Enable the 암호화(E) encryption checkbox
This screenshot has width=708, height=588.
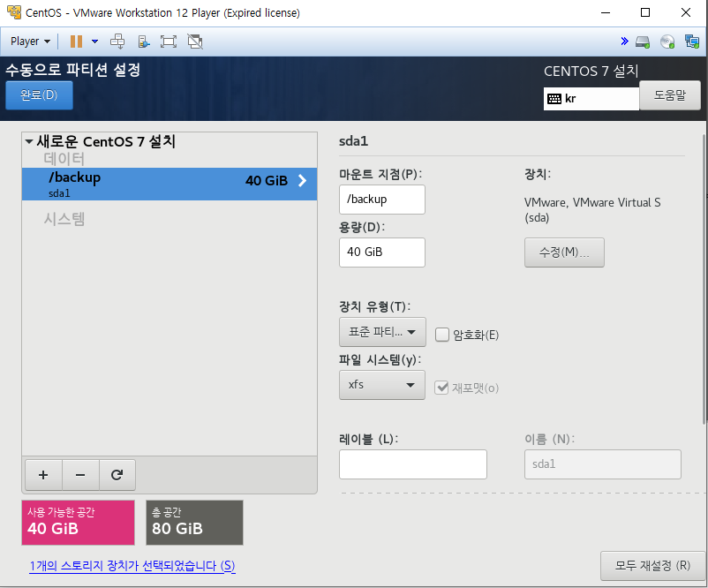coord(442,335)
